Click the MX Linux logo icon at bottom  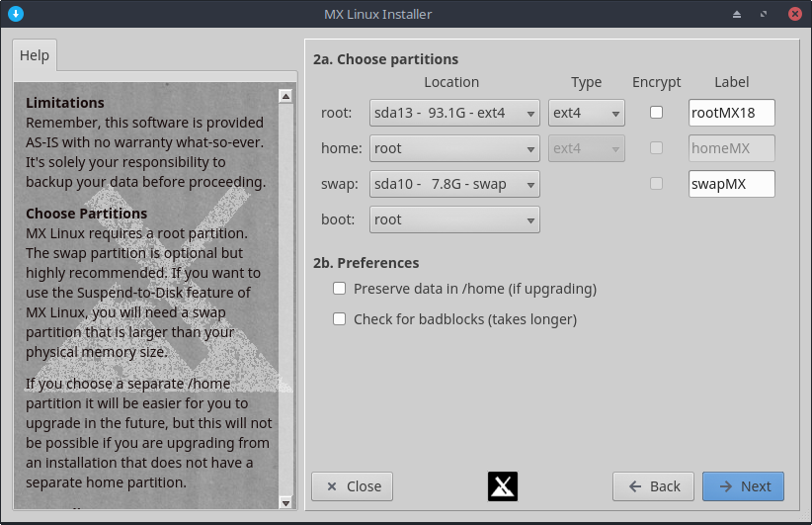pos(503,486)
